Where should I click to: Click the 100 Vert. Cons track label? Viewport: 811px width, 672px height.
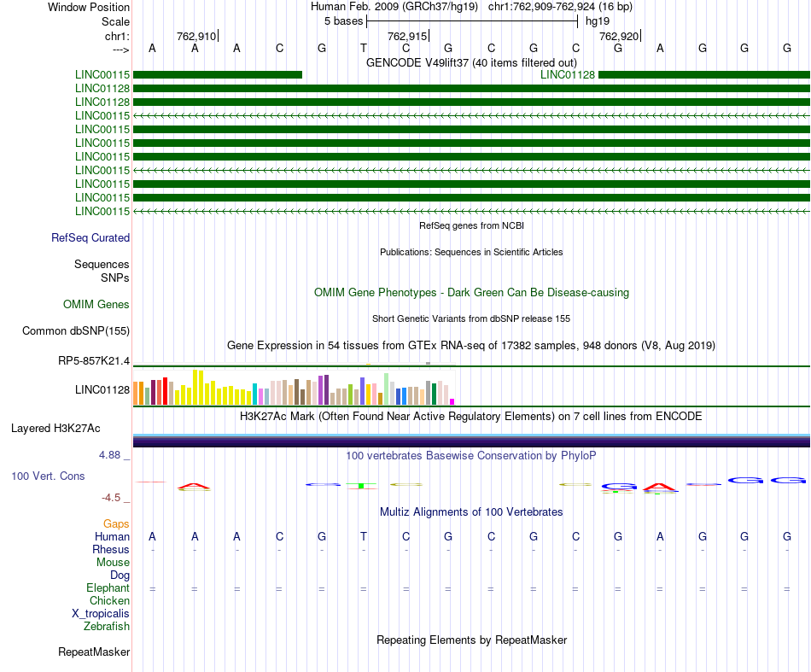(48, 476)
